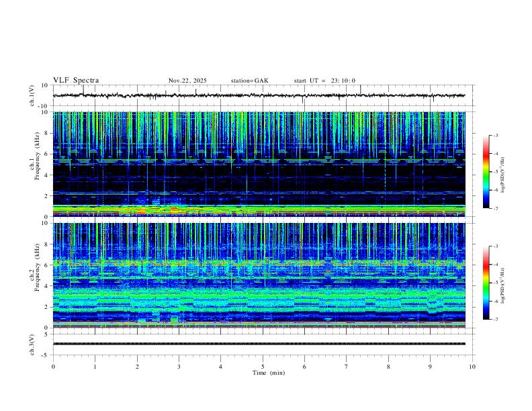Click the lower PSD color scale bar

[486, 283]
